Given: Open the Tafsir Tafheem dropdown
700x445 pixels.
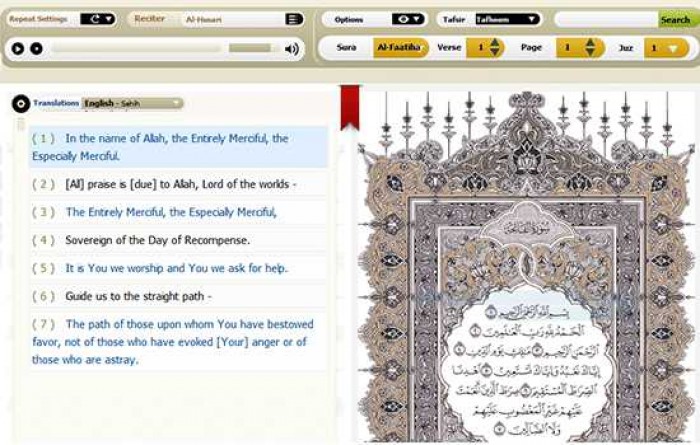Looking at the screenshot, I should [507, 19].
